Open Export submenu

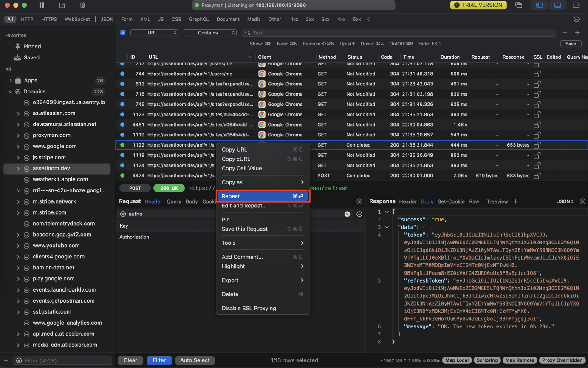point(263,280)
